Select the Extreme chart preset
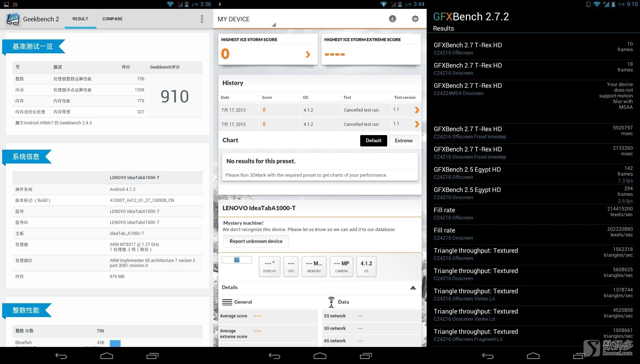The width and height of the screenshot is (640, 364). coord(404,141)
